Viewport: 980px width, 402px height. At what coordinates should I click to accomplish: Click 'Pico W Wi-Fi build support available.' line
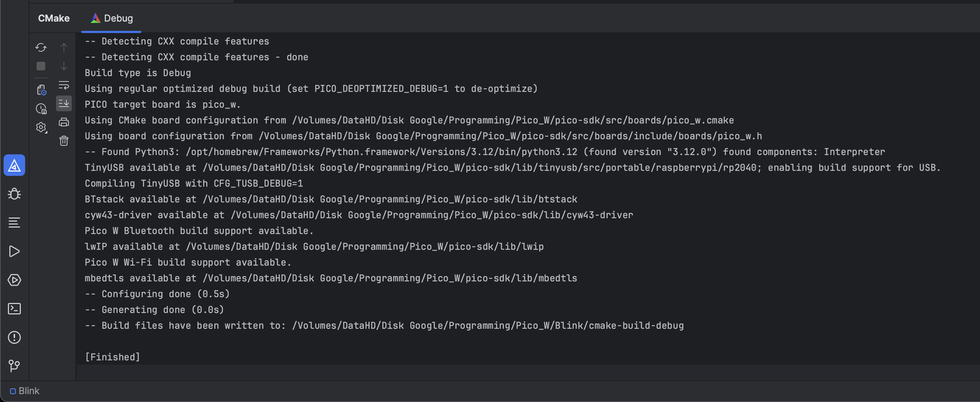point(188,262)
